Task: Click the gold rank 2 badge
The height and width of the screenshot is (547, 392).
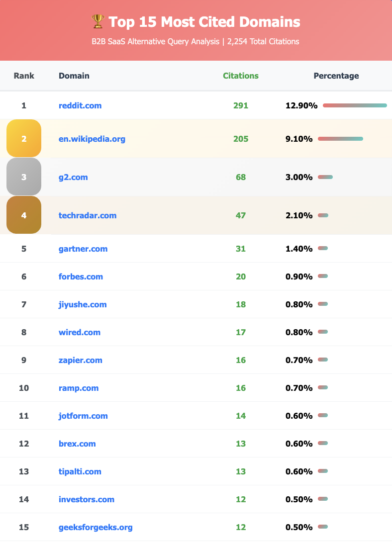Action: pyautogui.click(x=24, y=139)
